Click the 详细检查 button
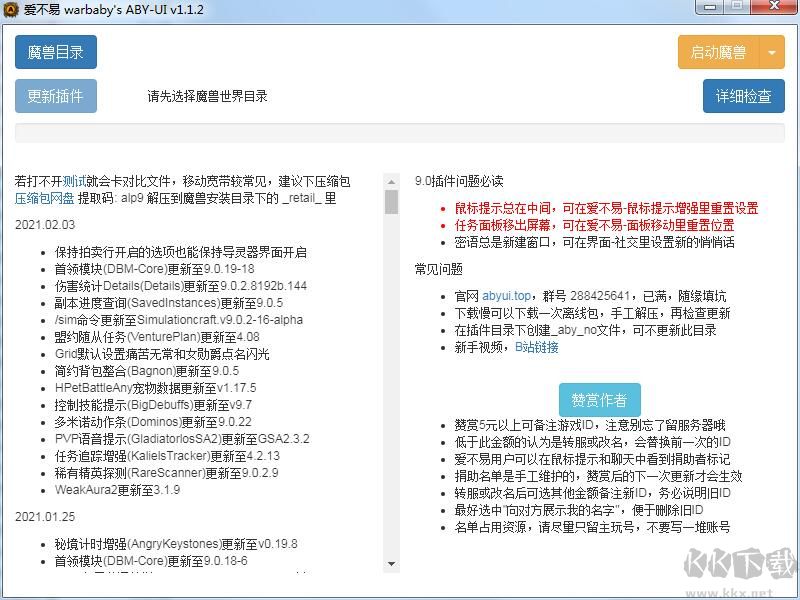 coord(743,96)
